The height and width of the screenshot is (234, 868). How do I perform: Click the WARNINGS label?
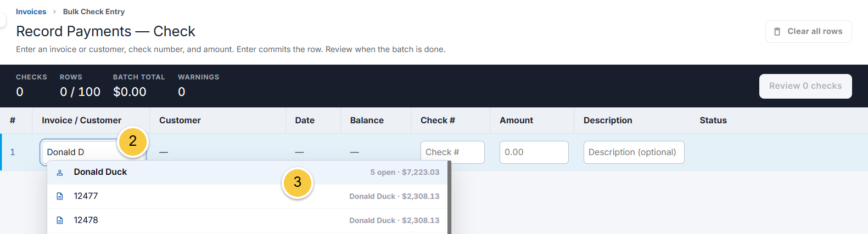[198, 77]
